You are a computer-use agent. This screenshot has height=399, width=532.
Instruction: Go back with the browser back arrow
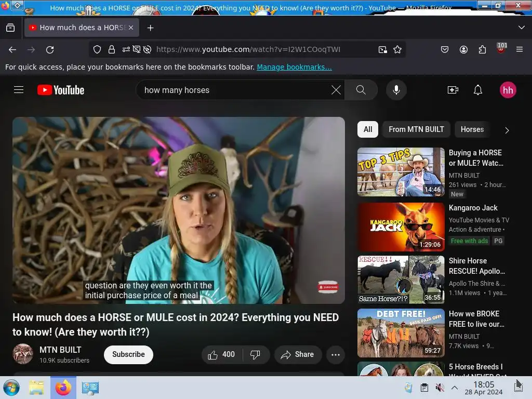tap(12, 49)
